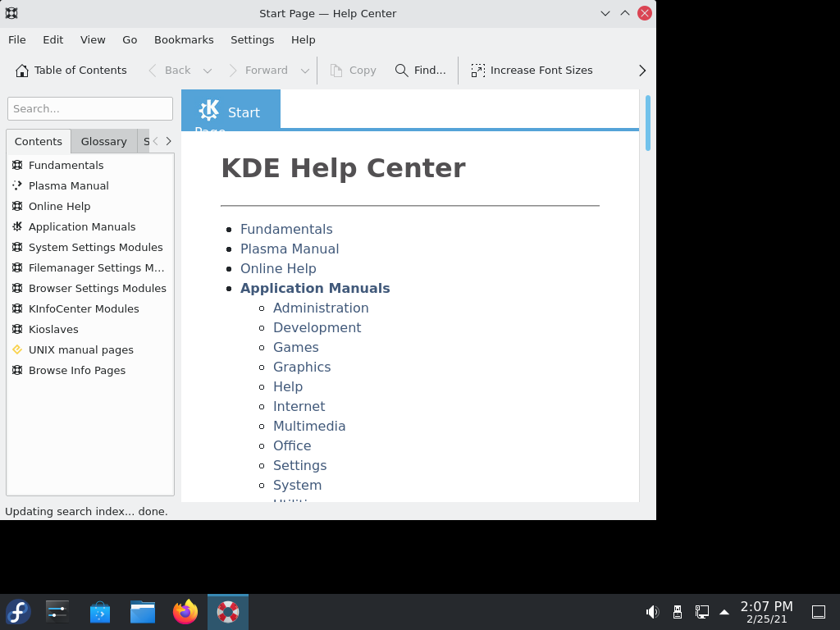
Task: Open the volume control in system tray
Action: pyautogui.click(x=652, y=612)
